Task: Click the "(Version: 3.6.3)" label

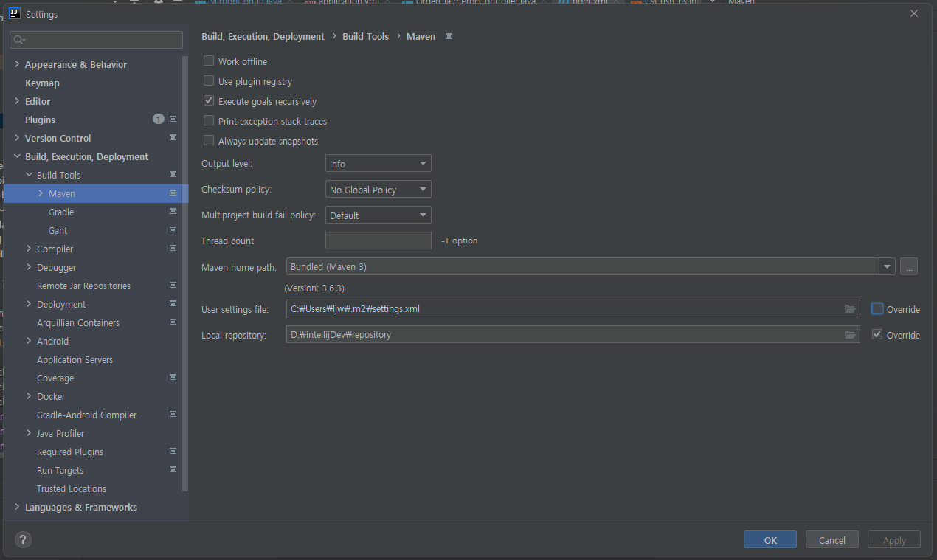Action: coord(314,288)
